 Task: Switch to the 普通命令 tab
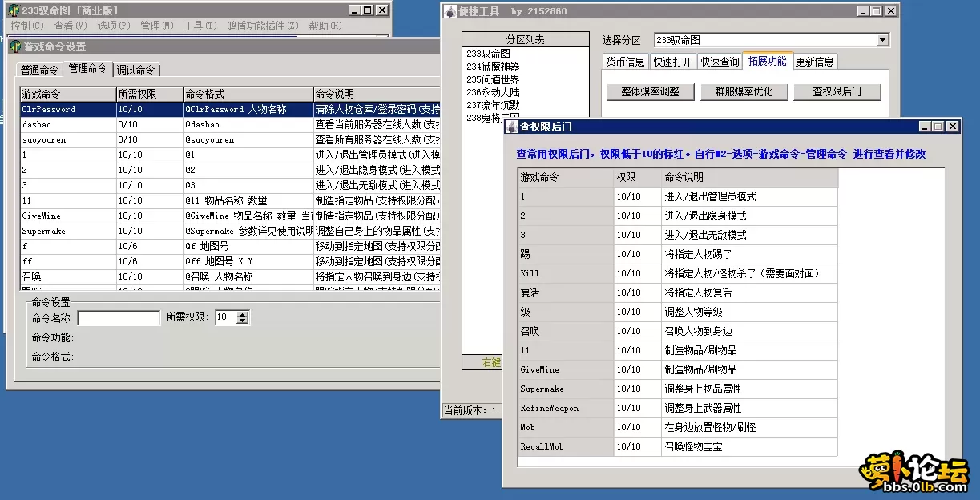40,70
